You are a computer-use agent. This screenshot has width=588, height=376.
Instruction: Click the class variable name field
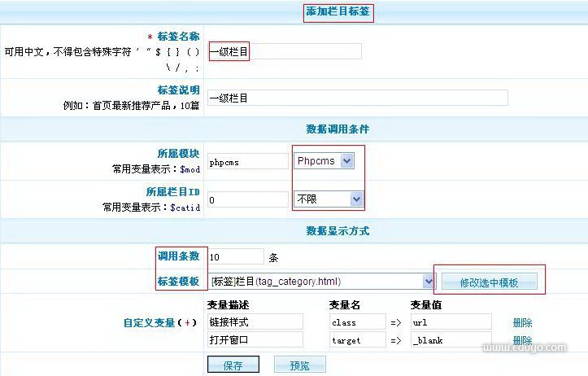click(356, 322)
